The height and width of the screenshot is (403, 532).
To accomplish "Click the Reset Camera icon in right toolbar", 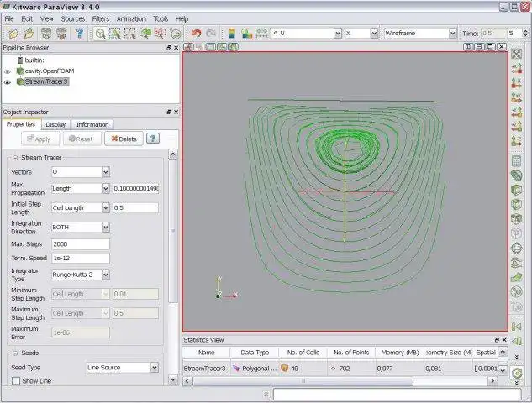I will tap(516, 55).
